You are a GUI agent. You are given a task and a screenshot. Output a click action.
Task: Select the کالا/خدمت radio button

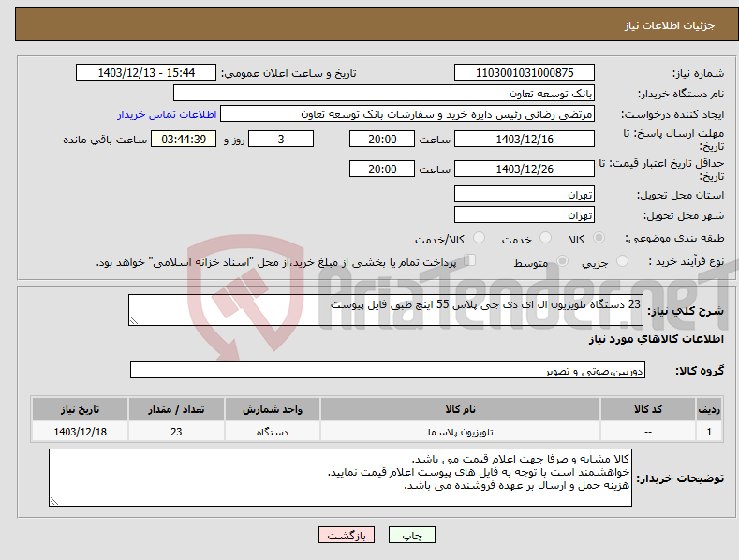coord(479,238)
